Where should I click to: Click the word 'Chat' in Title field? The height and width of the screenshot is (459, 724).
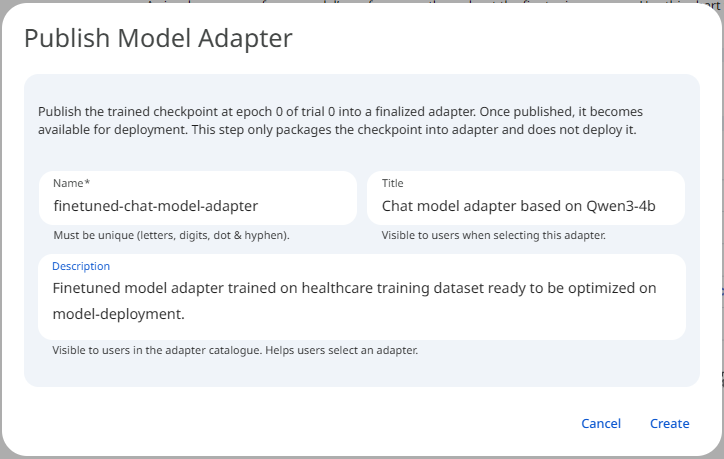pos(399,206)
